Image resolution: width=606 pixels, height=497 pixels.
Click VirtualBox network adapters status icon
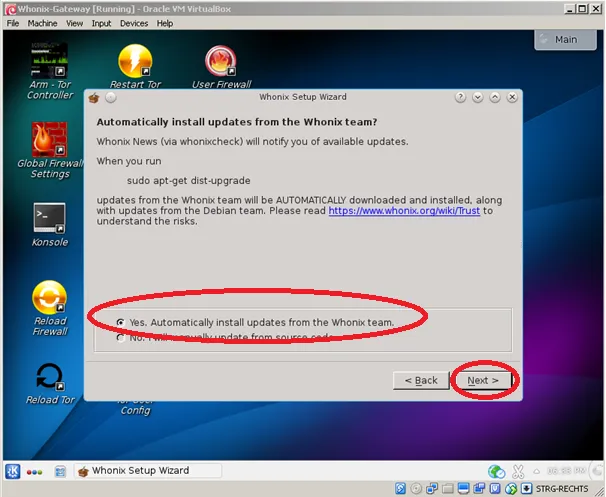[432, 488]
